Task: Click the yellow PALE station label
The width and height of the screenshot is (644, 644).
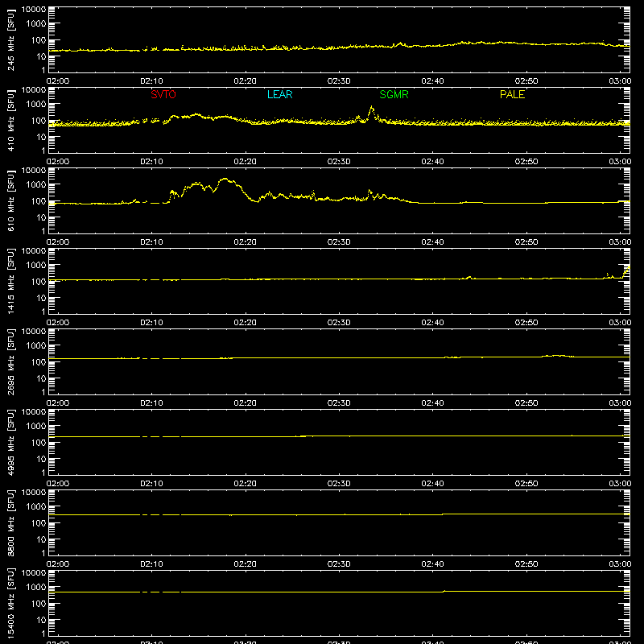Action: (x=512, y=94)
